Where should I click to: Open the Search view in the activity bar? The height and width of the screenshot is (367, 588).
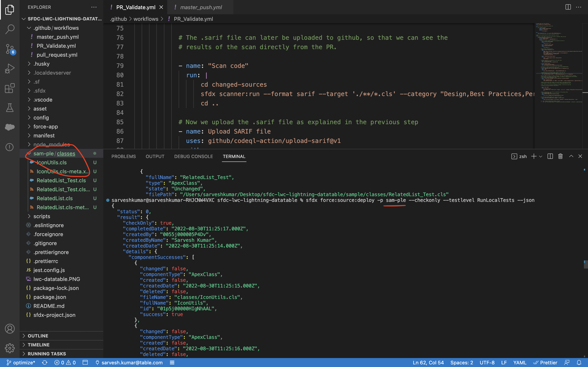10,29
